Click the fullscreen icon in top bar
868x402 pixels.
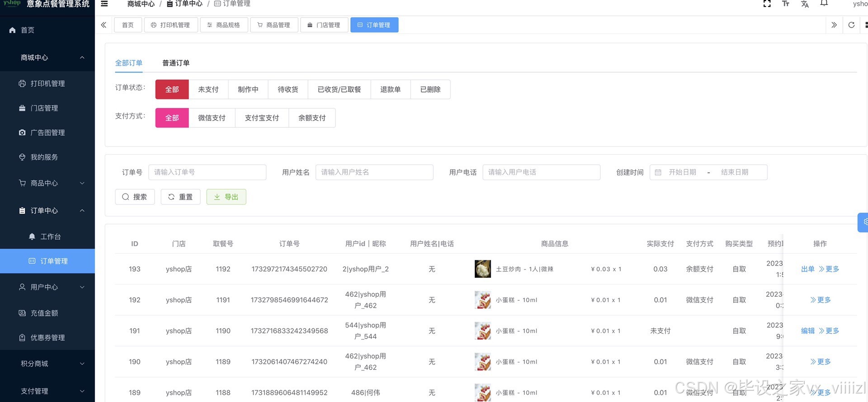(x=767, y=4)
